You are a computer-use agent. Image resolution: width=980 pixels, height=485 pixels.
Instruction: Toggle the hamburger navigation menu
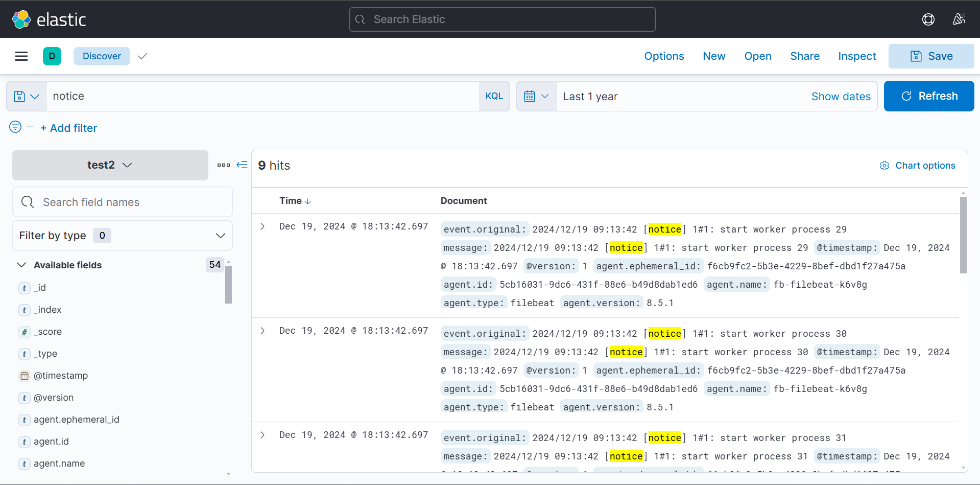[21, 56]
